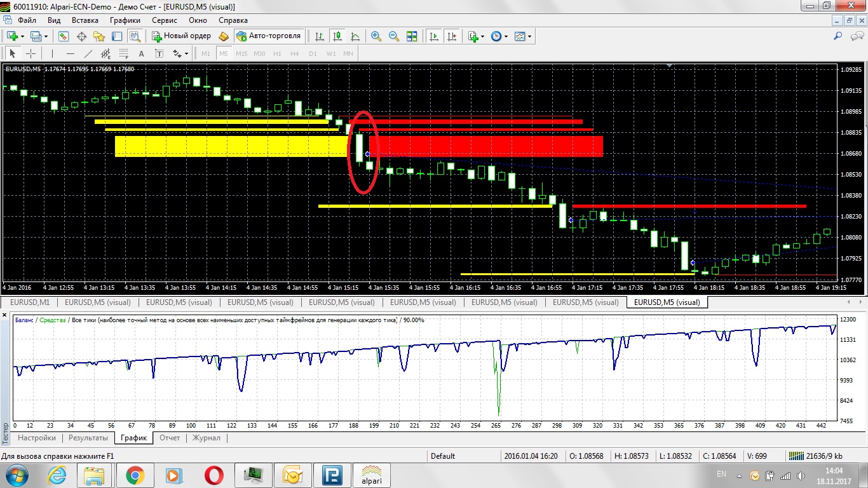This screenshot has width=868, height=488.
Task: Open the Файл menu
Action: click(27, 20)
